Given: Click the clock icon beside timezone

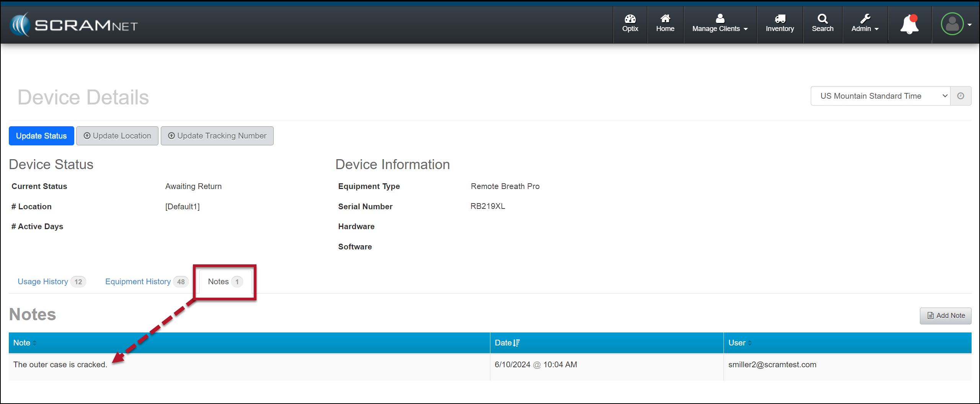Looking at the screenshot, I should coord(960,96).
